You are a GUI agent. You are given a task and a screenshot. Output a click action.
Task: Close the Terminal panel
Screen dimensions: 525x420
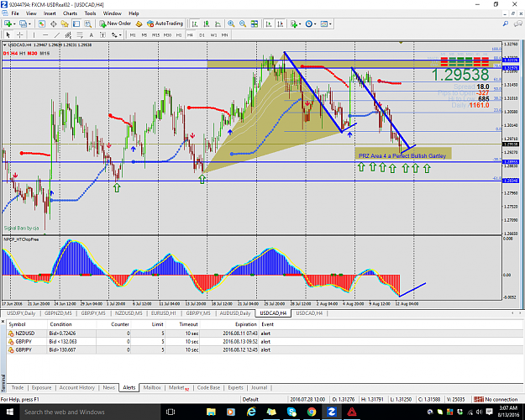[x=3, y=321]
